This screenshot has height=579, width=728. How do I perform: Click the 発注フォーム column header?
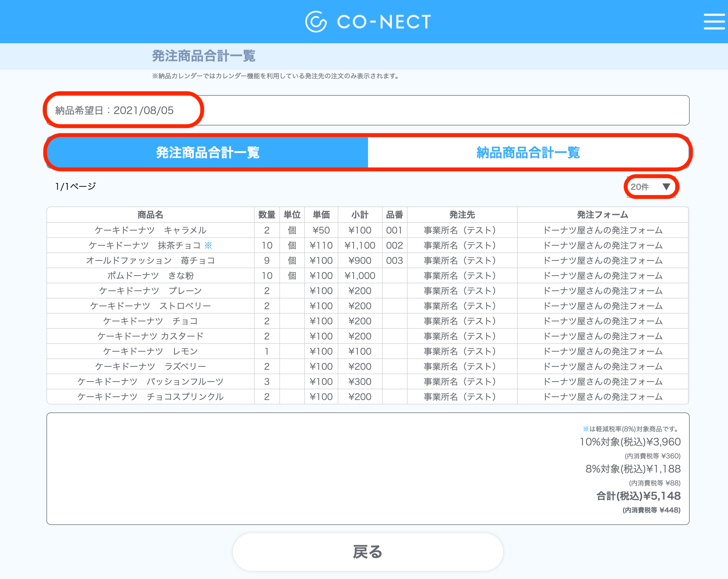coord(602,215)
